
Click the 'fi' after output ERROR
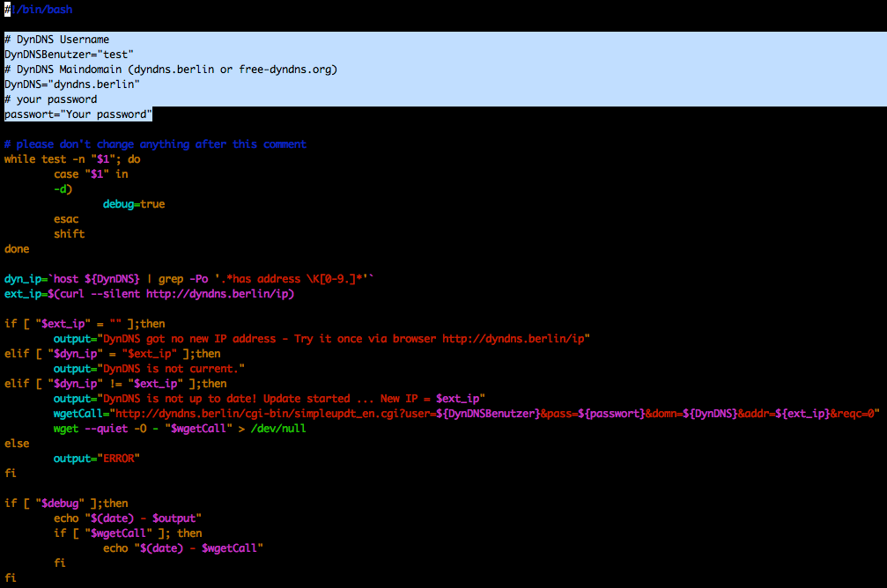[11, 474]
